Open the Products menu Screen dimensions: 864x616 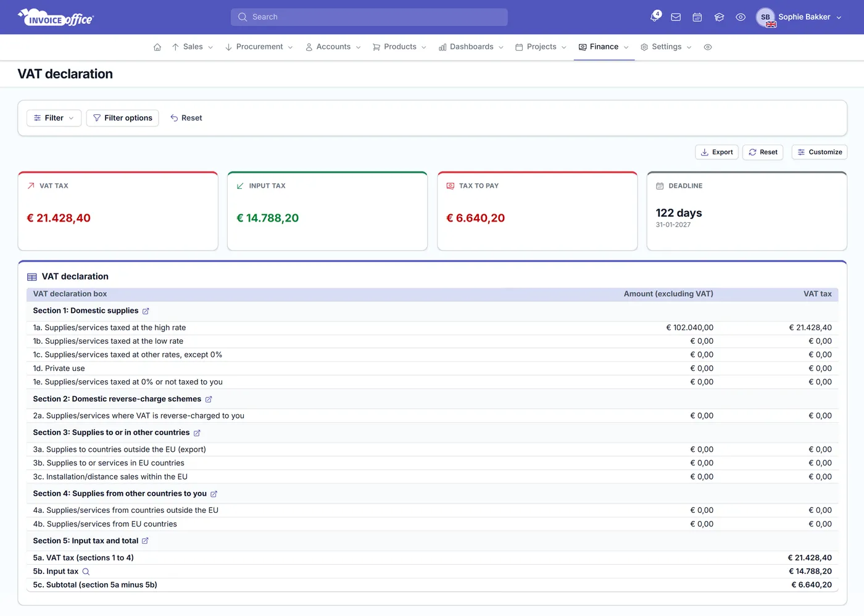(x=400, y=47)
